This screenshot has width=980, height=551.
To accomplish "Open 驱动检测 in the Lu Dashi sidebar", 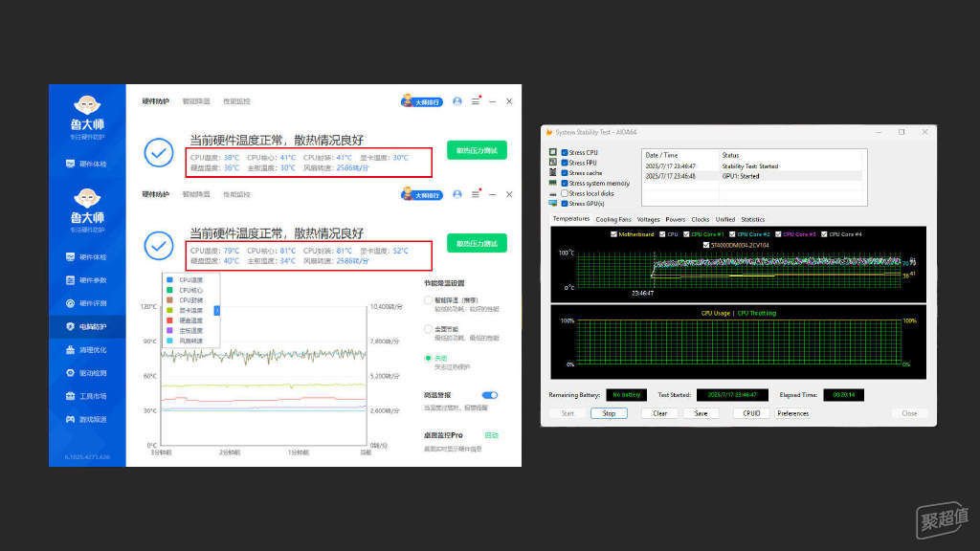I will (87, 373).
